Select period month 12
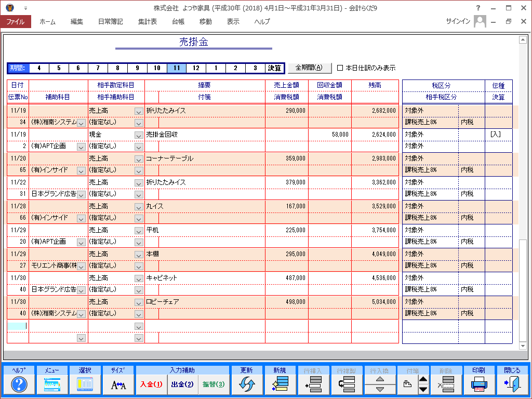This screenshot has width=532, height=399. pos(196,68)
